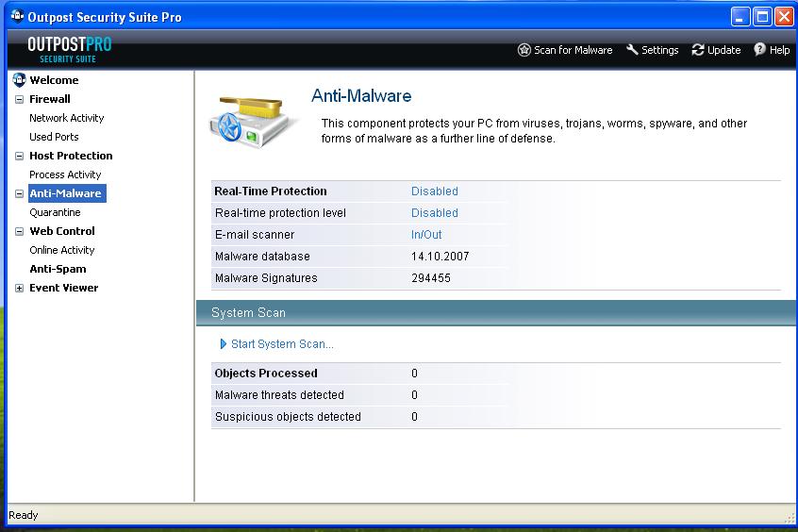Collapse the Host Protection tree node
Image resolution: width=798 pixels, height=532 pixels.
[x=19, y=156]
